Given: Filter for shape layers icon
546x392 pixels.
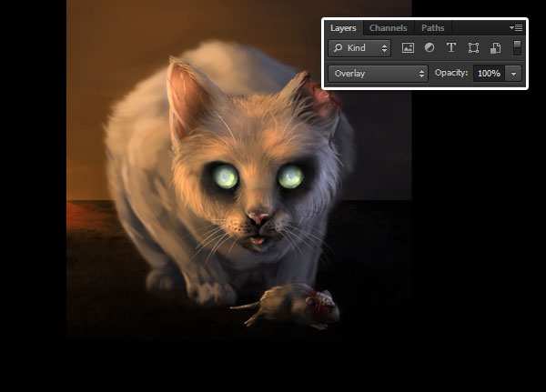Looking at the screenshot, I should [x=473, y=47].
